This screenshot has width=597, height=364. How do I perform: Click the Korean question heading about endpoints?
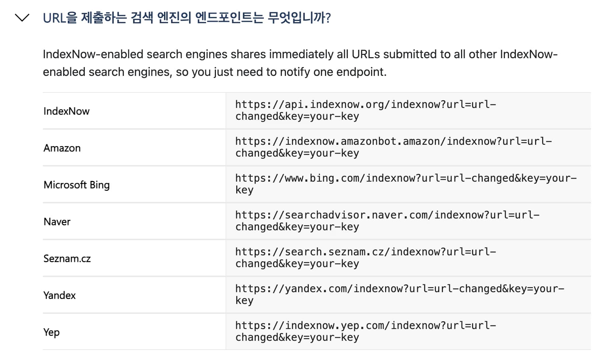(x=187, y=17)
